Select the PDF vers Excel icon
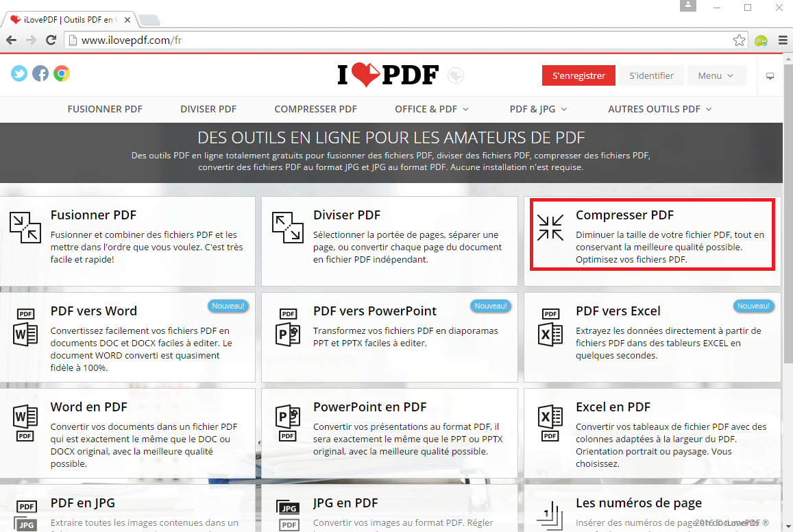This screenshot has height=532, width=793. tap(550, 328)
